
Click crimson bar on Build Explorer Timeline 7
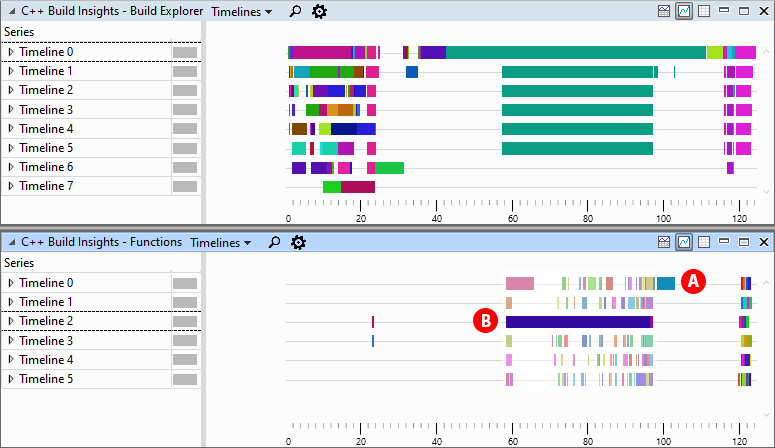(x=358, y=187)
